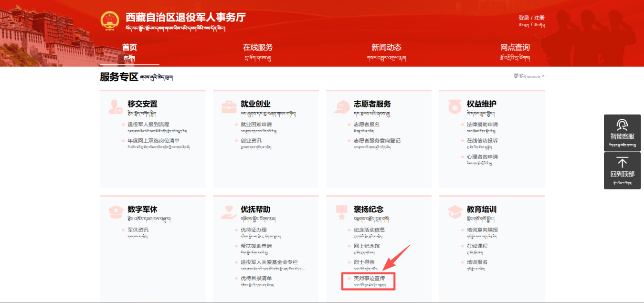
Task: Expand 服务专区 with the 更多 link
Action: [x=528, y=76]
